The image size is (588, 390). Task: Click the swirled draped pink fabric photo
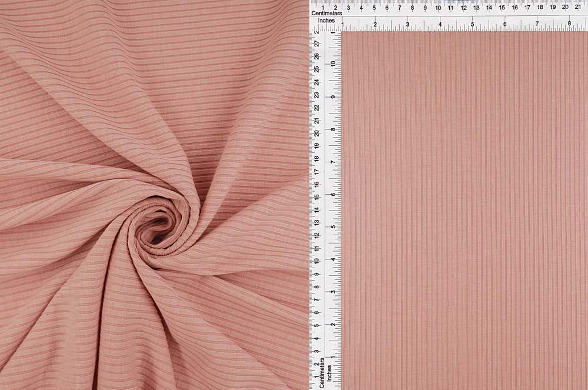pyautogui.click(x=153, y=195)
